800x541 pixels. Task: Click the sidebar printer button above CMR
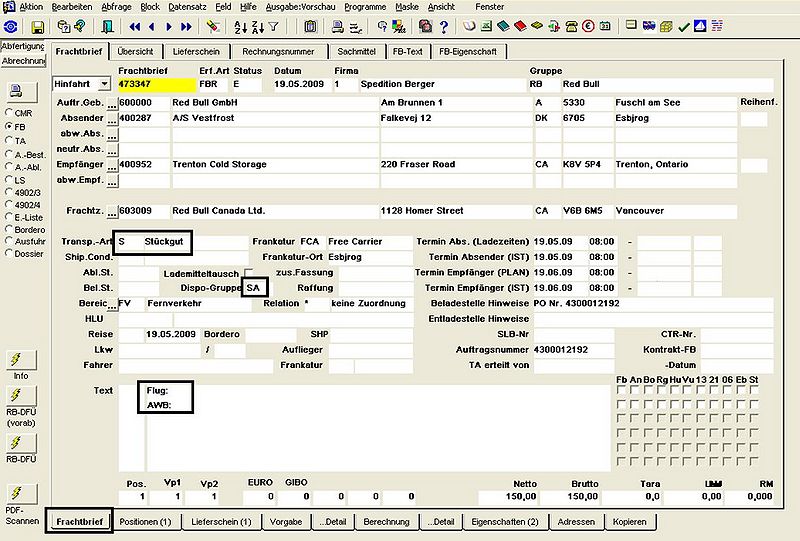click(x=21, y=91)
